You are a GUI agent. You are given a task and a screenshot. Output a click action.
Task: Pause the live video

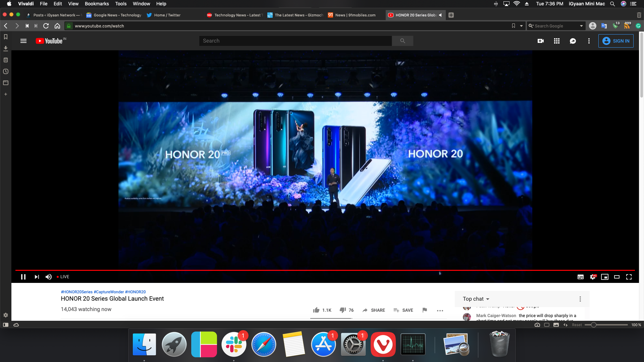tap(23, 277)
